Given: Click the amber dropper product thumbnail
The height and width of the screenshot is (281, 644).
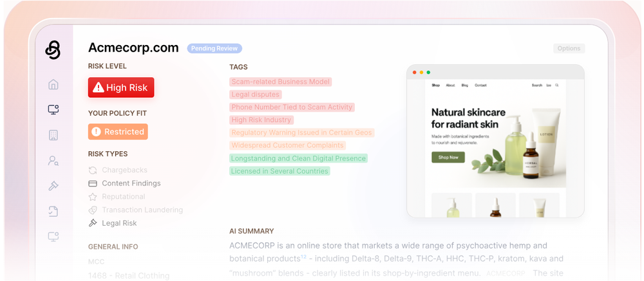Looking at the screenshot, I should tap(495, 204).
